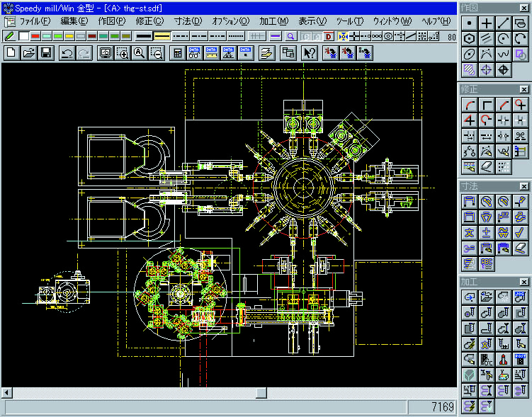Screen dimensions: 532x417
Task: Open the 加工(M) menu
Action: (x=273, y=21)
